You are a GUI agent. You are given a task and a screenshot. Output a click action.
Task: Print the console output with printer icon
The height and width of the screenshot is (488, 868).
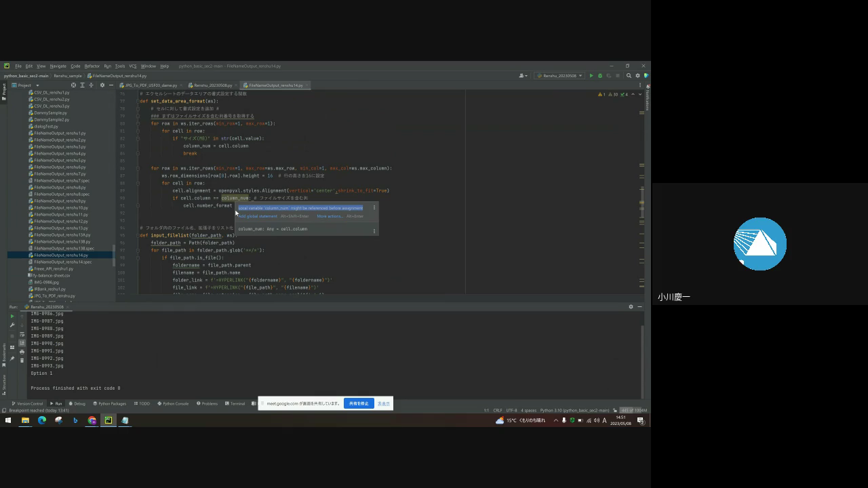pos(22,352)
